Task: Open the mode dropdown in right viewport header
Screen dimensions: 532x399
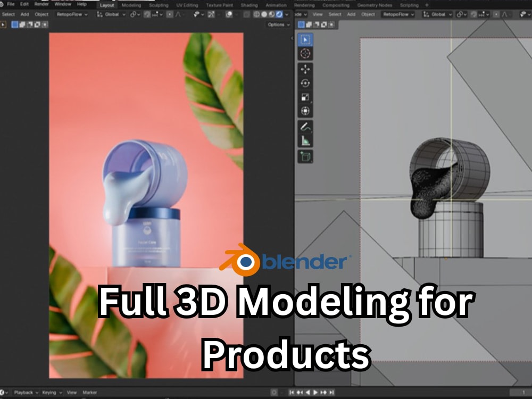Action: pyautogui.click(x=301, y=14)
